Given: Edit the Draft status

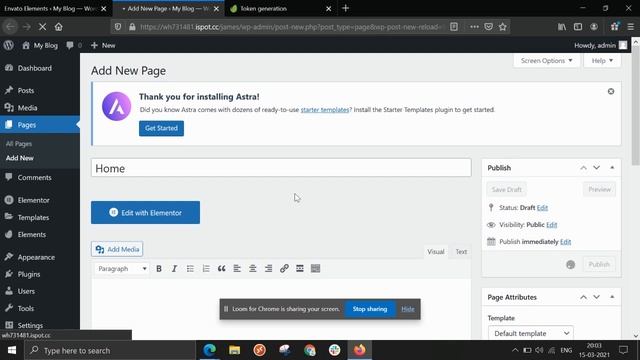Looking at the screenshot, I should point(542,208).
